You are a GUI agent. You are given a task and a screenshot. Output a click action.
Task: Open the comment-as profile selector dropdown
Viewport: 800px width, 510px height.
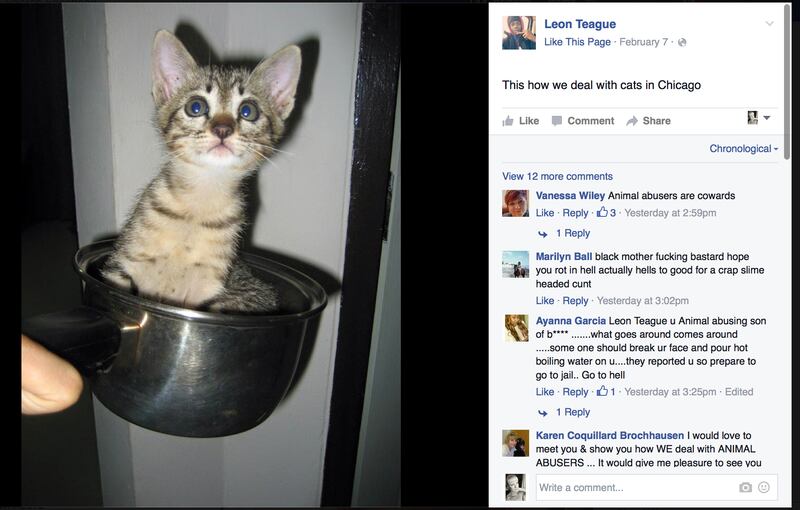click(x=759, y=118)
